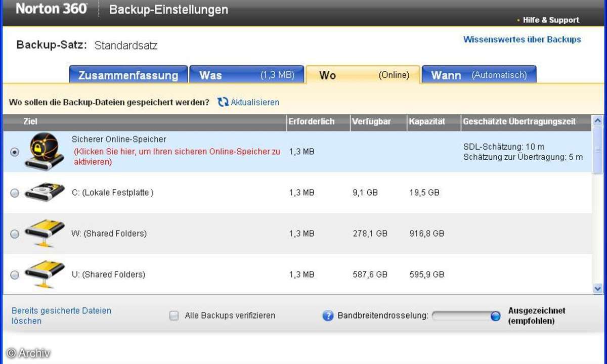The image size is (607, 364).
Task: Click the Bandbreitendrosselung slider knob
Action: (496, 316)
